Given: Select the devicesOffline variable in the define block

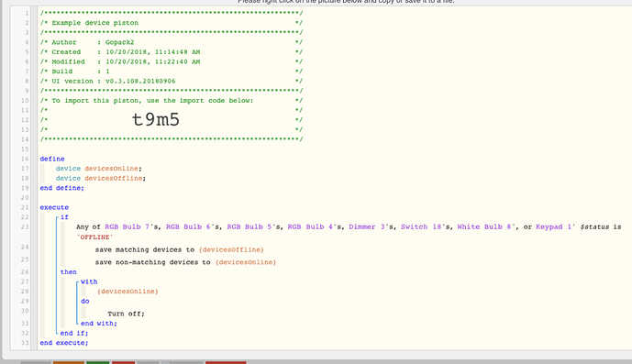Looking at the screenshot, I should tap(113, 178).
